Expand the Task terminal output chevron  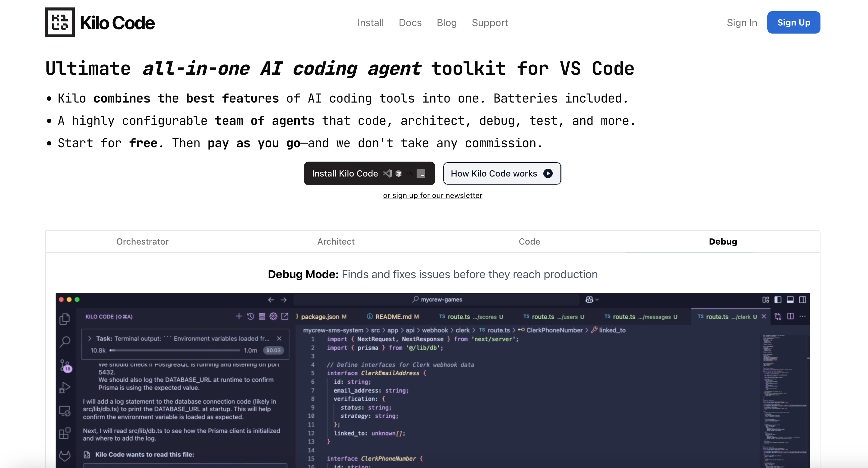click(x=90, y=338)
